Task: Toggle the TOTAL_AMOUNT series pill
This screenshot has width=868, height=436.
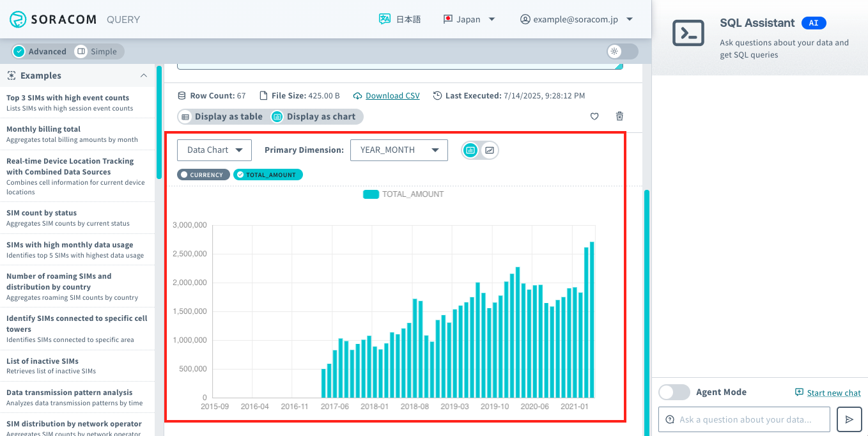Action: [268, 174]
